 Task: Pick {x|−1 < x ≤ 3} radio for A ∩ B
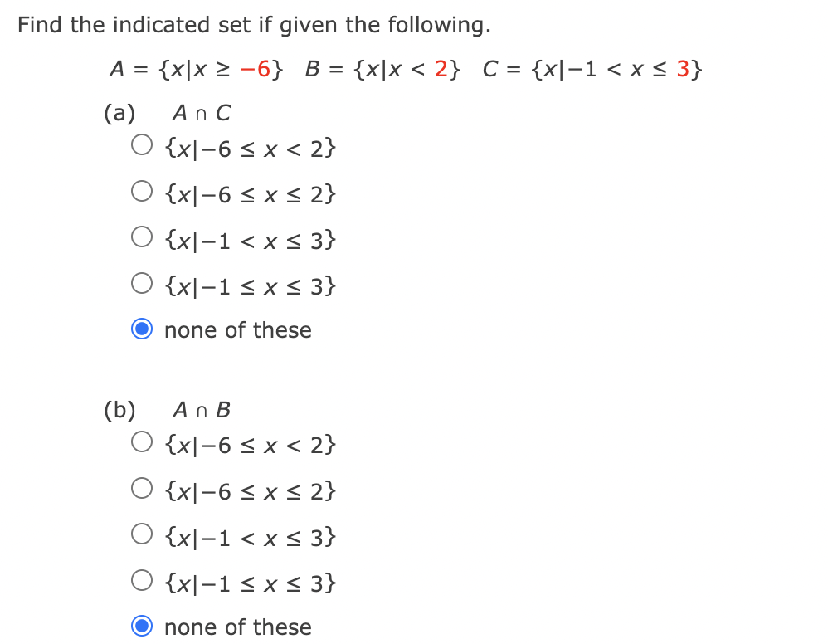pyautogui.click(x=142, y=534)
